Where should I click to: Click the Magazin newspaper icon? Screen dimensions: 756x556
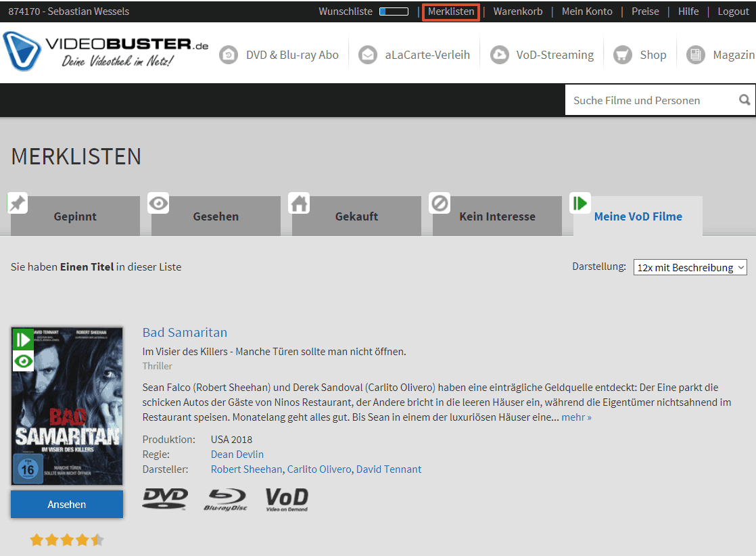tap(695, 55)
